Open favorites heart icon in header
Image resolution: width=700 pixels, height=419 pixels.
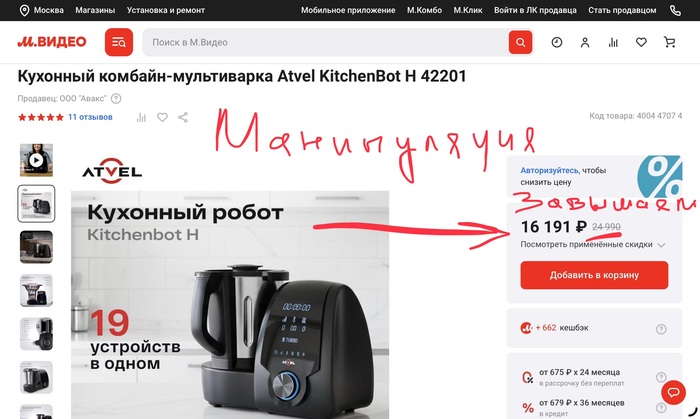(641, 42)
